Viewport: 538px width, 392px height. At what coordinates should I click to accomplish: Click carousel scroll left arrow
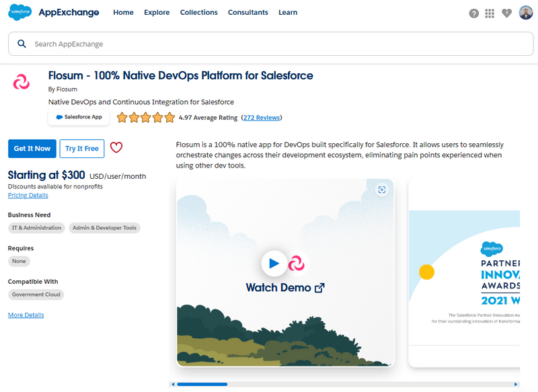pyautogui.click(x=173, y=384)
